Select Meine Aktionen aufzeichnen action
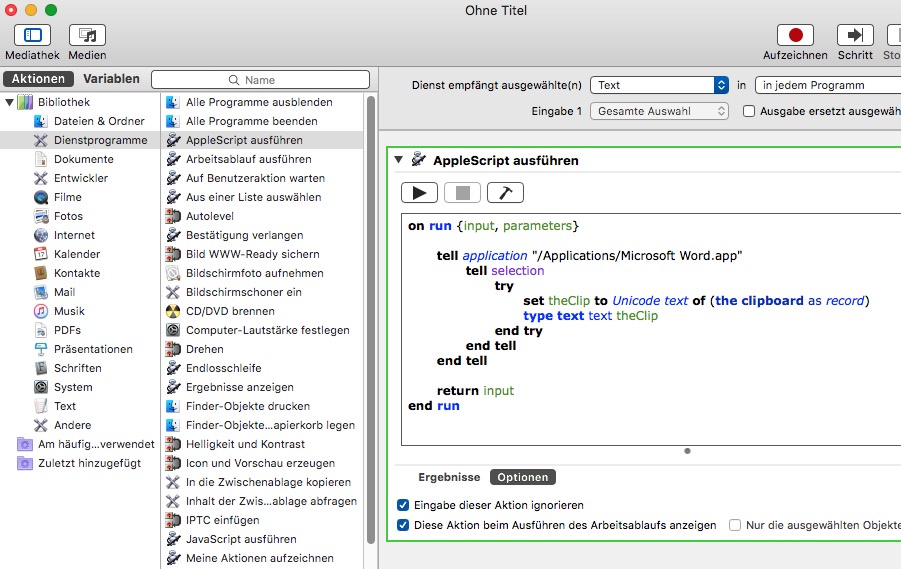 point(262,558)
